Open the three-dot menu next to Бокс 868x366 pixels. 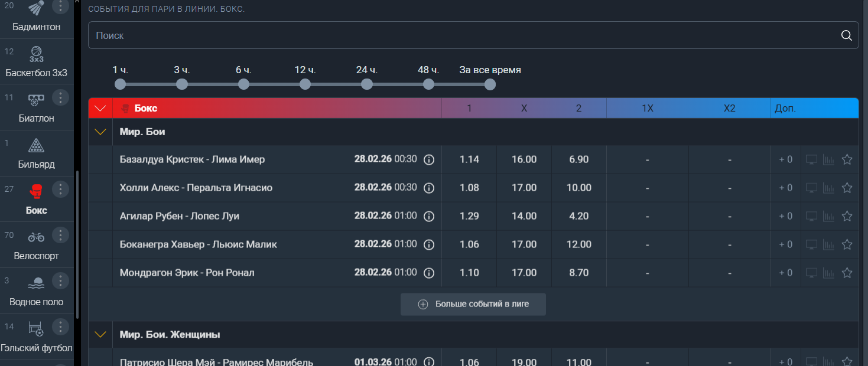tap(60, 189)
